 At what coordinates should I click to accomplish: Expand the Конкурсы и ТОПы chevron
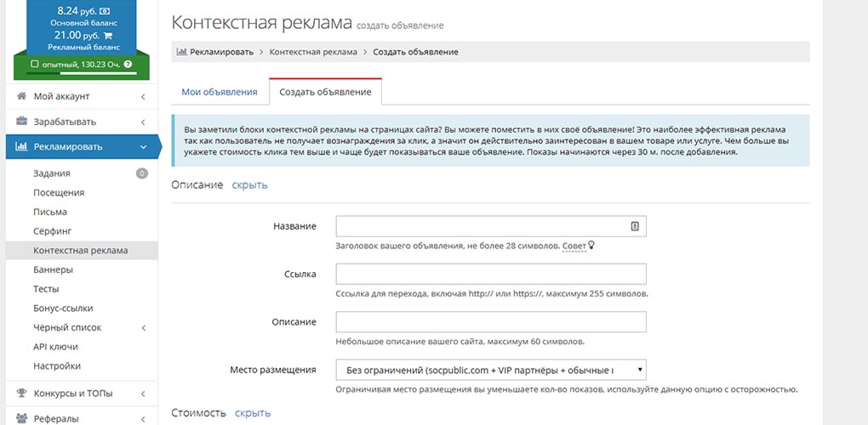143,394
